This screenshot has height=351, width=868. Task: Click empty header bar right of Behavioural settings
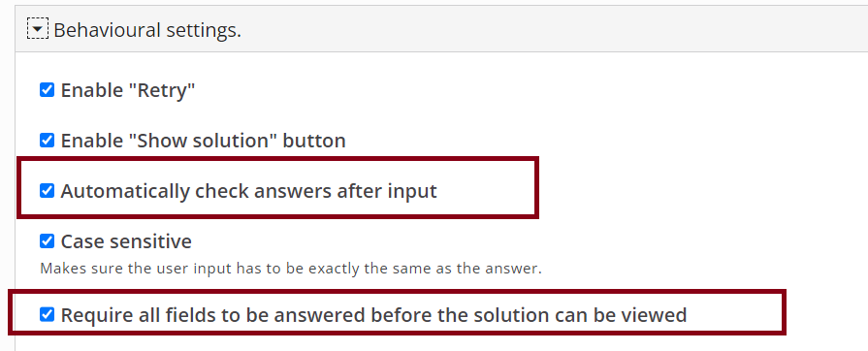[x=554, y=30]
